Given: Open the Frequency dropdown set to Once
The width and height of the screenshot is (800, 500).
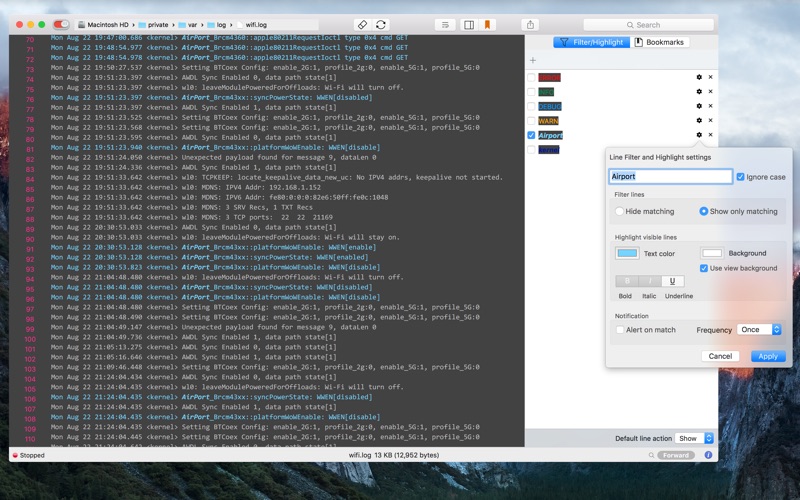Looking at the screenshot, I should [x=759, y=330].
